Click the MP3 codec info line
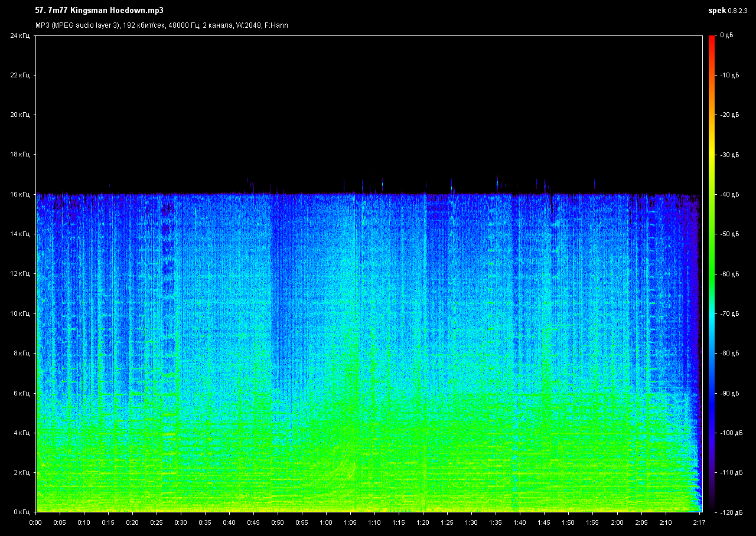The image size is (756, 536). coord(161,25)
